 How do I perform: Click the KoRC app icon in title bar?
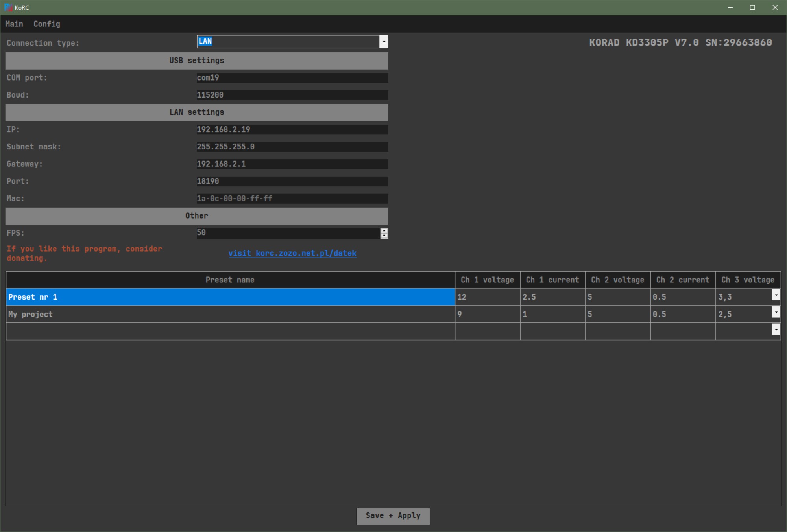[x=8, y=7]
